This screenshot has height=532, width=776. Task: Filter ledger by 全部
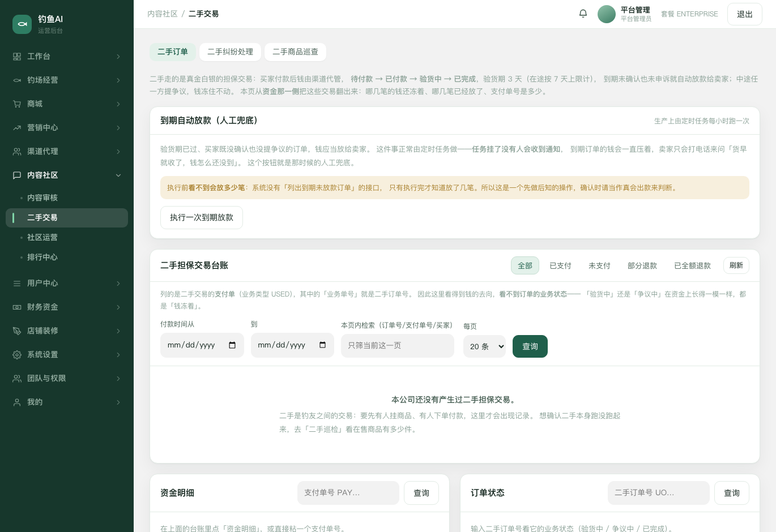click(x=525, y=265)
